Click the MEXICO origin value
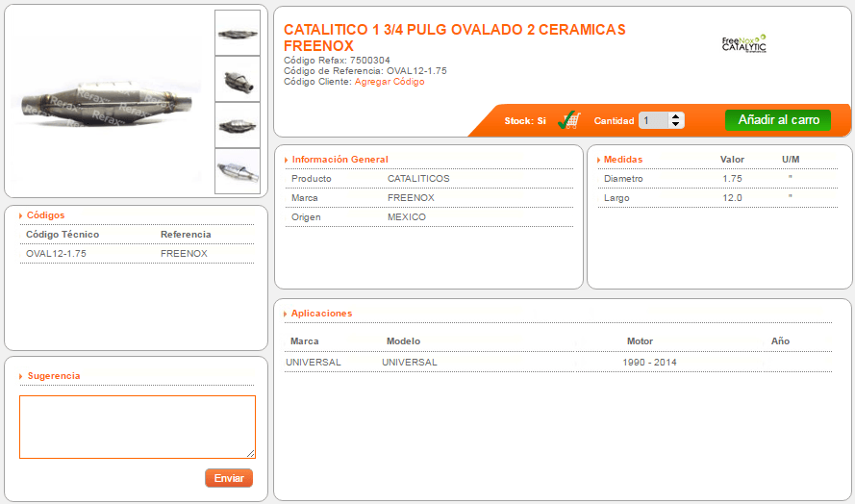The height and width of the screenshot is (504, 855). coord(406,217)
